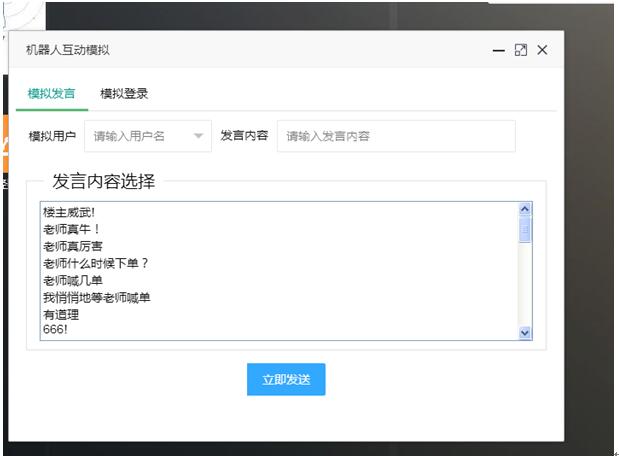Viewport: 619px width, 456px height.
Task: Switch to the 模拟发言 tab
Action: pos(51,94)
